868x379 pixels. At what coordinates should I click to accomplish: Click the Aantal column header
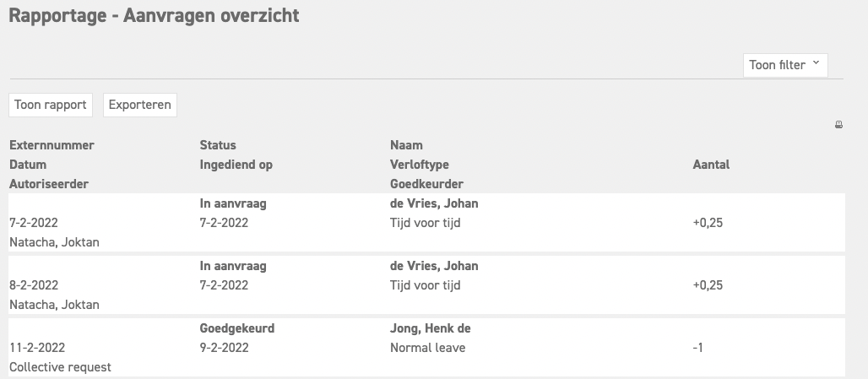(x=711, y=165)
